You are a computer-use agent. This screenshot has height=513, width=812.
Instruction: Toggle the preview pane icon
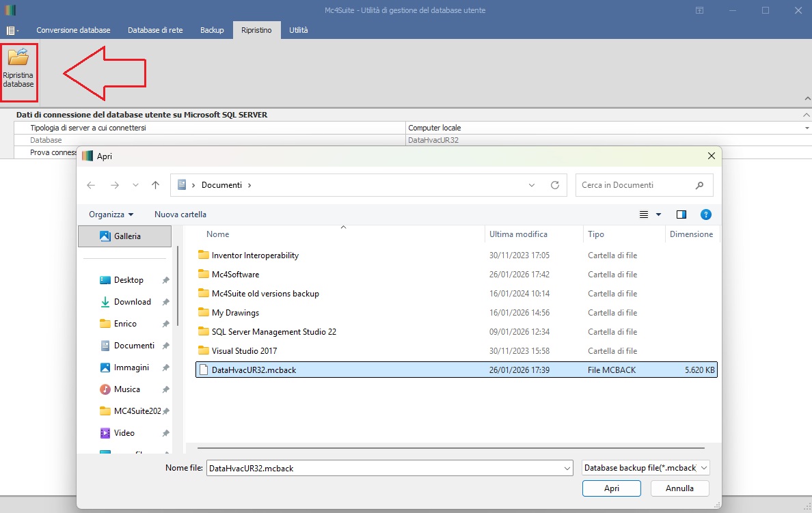click(681, 214)
